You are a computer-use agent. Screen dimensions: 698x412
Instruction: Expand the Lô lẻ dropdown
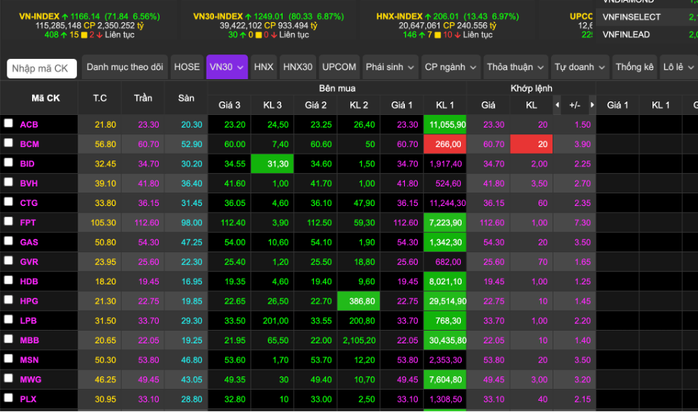[x=679, y=67]
